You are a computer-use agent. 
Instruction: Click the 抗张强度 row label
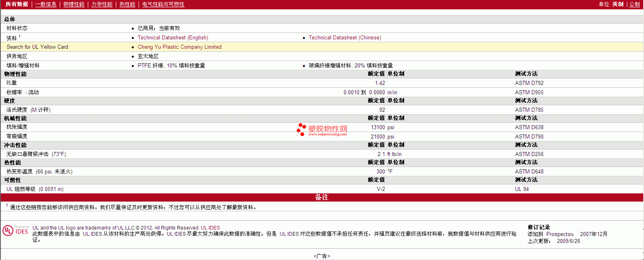click(17, 127)
